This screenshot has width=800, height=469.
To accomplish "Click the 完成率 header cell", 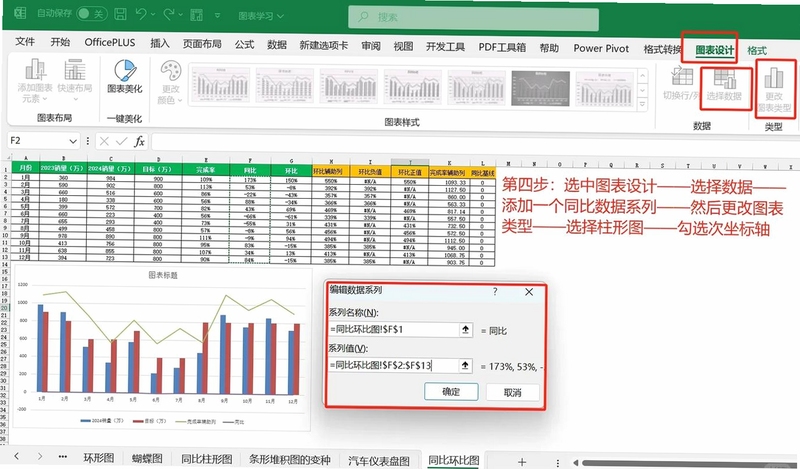I will click(206, 170).
